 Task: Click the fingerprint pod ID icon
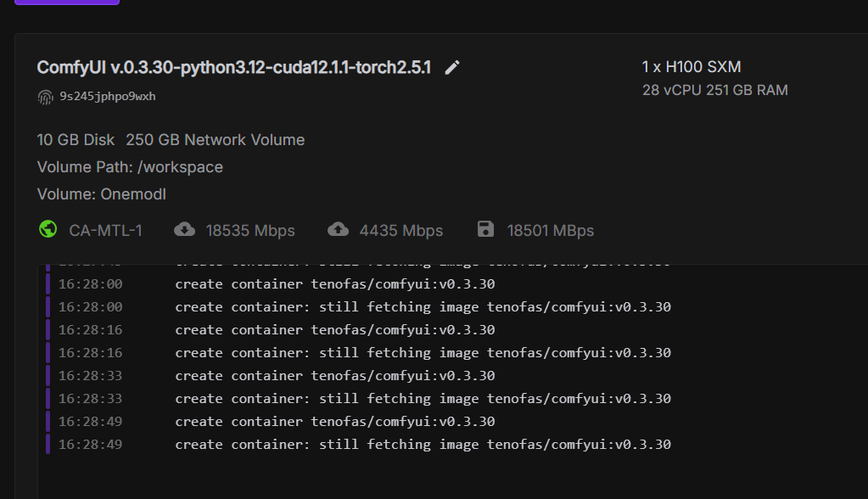pos(45,97)
